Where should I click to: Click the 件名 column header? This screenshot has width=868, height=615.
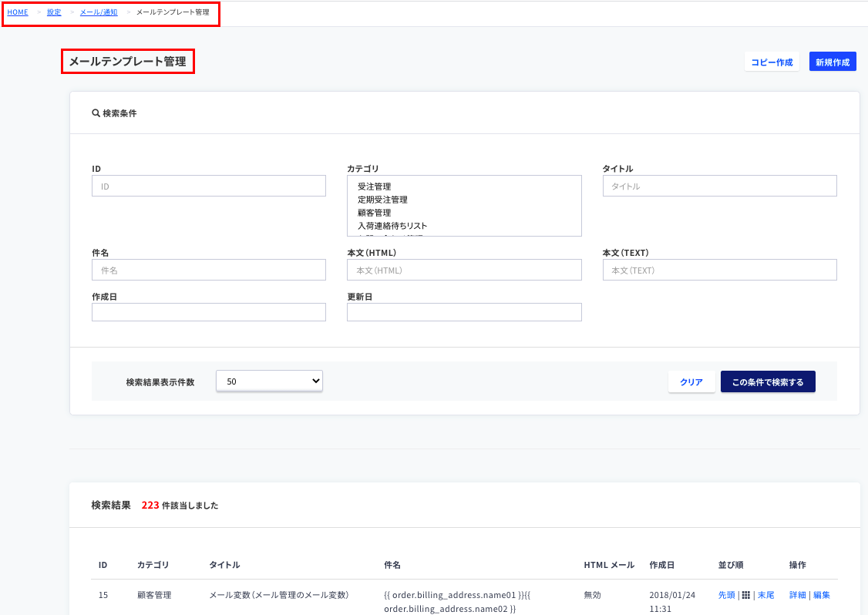392,565
